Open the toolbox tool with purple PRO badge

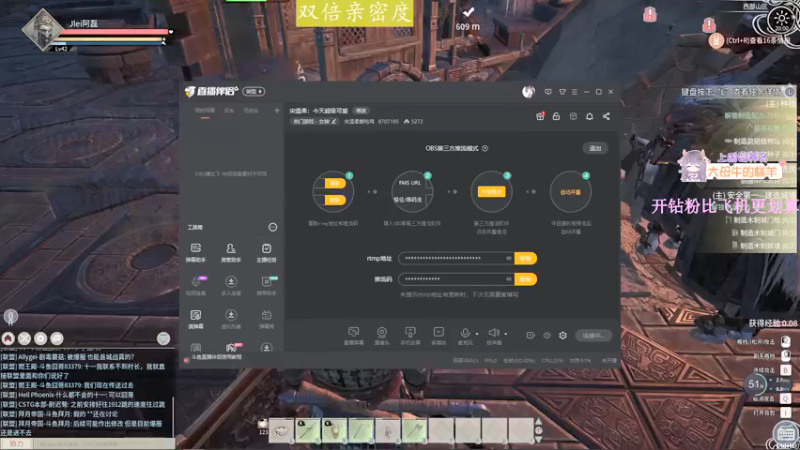196,286
